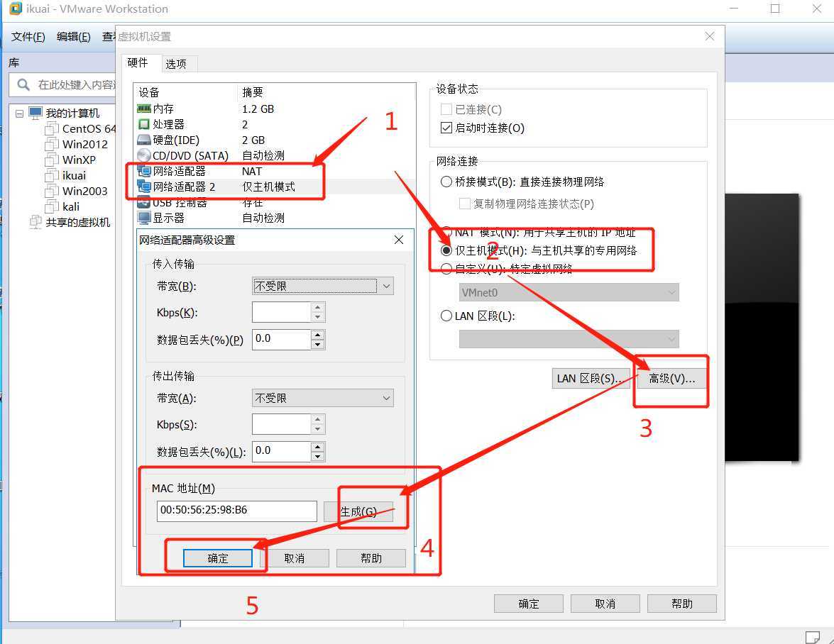Click outgoing 数据包丢失(L) value field
Image resolution: width=834 pixels, height=644 pixels.
click(x=281, y=451)
